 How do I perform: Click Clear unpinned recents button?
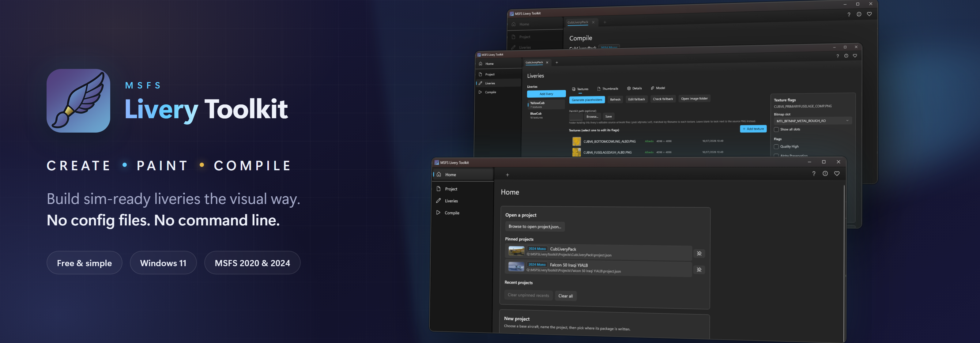pos(528,295)
